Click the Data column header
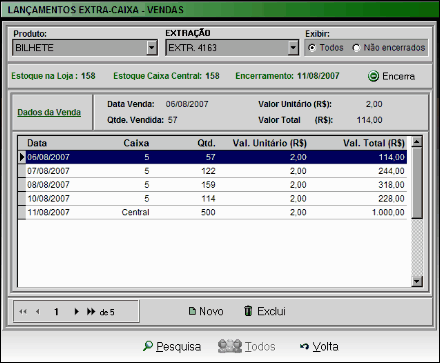Screen dimensions: 440x363 coord(37,143)
